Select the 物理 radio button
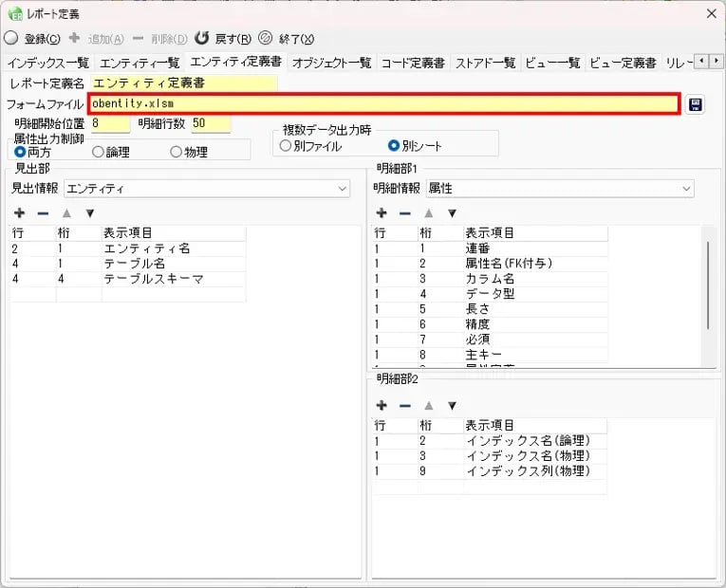 [x=177, y=152]
